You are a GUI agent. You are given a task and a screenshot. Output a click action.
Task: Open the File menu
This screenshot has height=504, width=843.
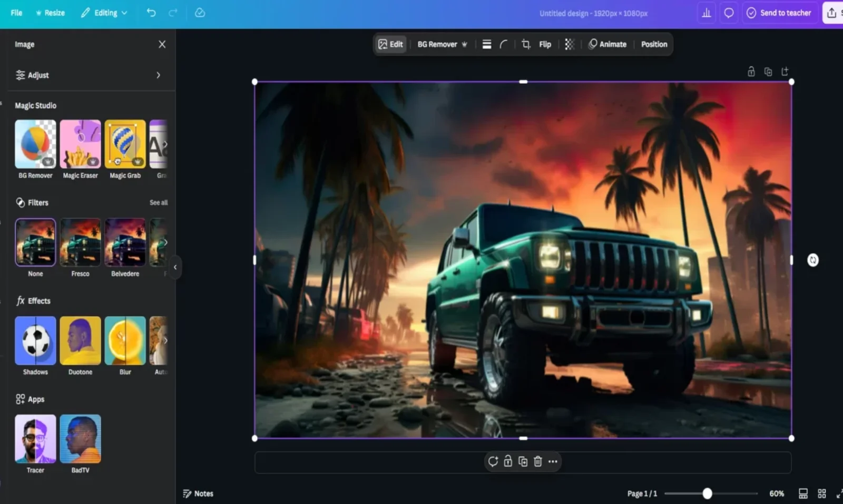tap(16, 13)
